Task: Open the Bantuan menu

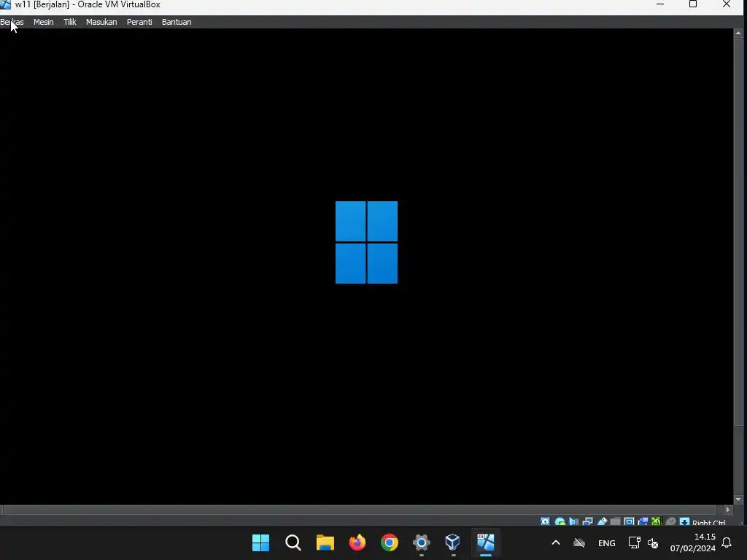Action: 177,22
